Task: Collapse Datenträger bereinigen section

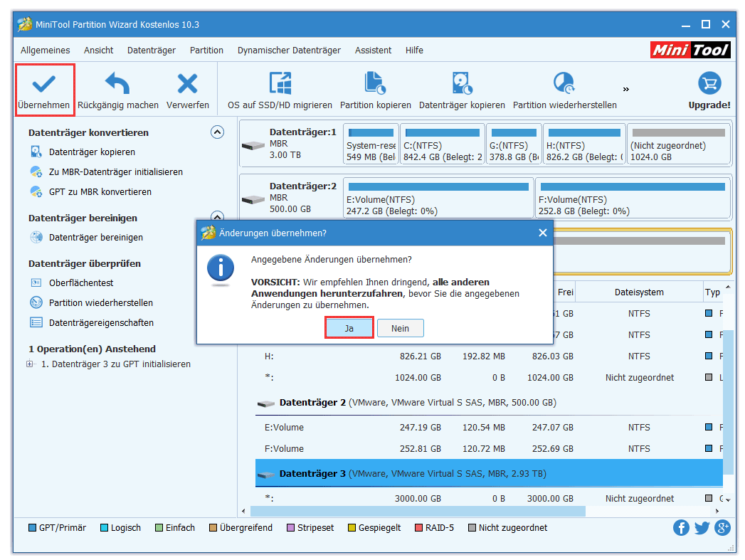Action: click(217, 216)
